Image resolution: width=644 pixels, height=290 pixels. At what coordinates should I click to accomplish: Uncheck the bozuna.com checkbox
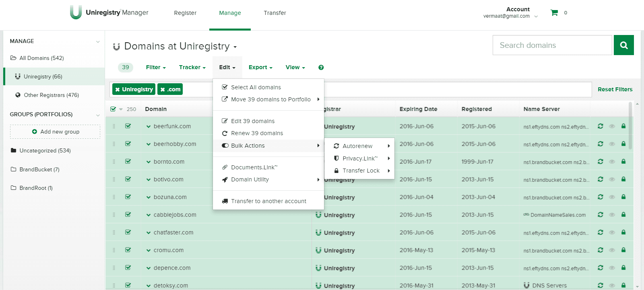(128, 197)
